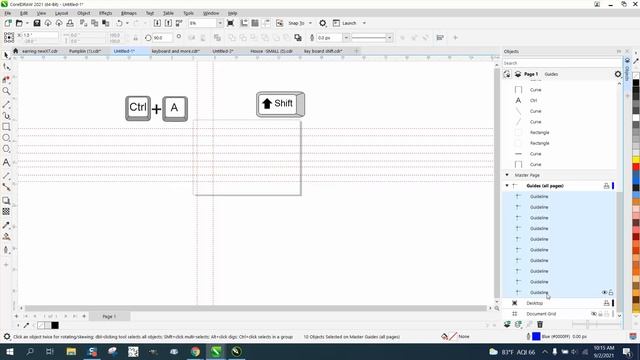The height and width of the screenshot is (360, 640).
Task: Open the line style dropdown
Action: pyautogui.click(x=389, y=38)
